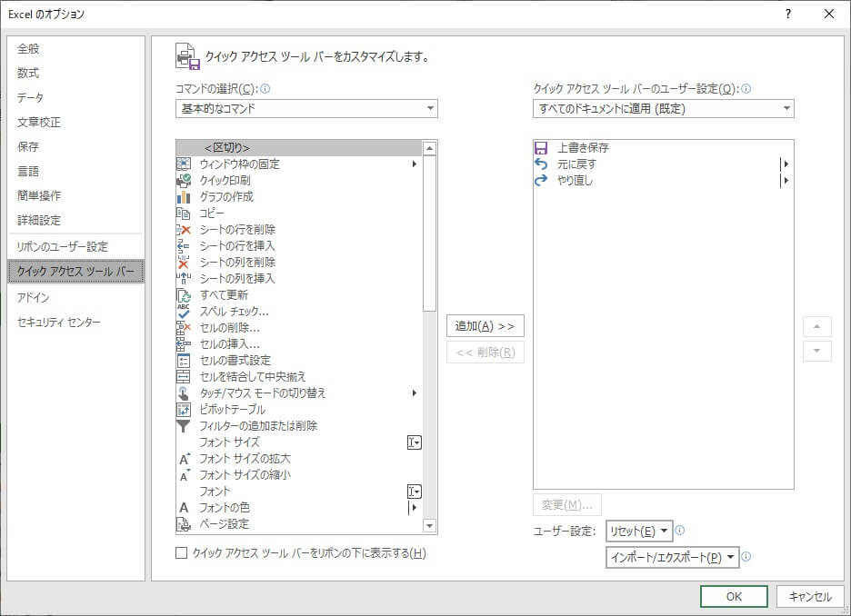Viewport: 851px width, 616px height.
Task: Expand タッチ/マウス モードの切り替え submenu arrow
Action: [x=414, y=392]
